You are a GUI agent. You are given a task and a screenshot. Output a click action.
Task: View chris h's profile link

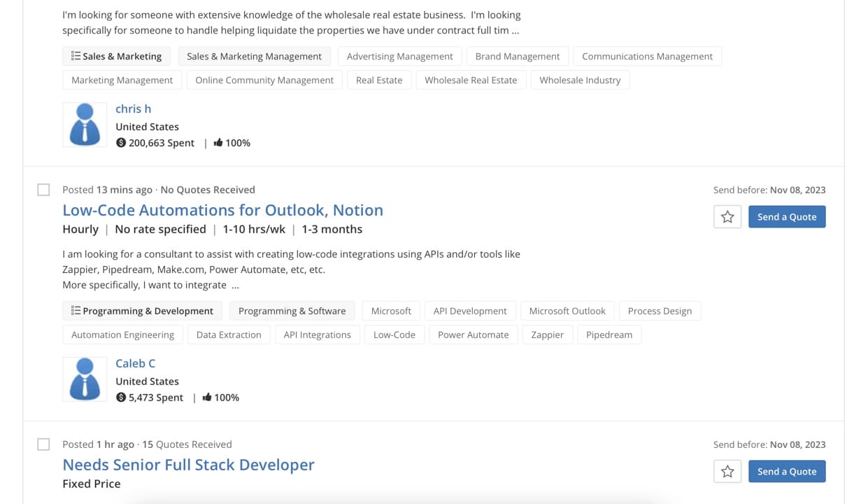coord(133,108)
